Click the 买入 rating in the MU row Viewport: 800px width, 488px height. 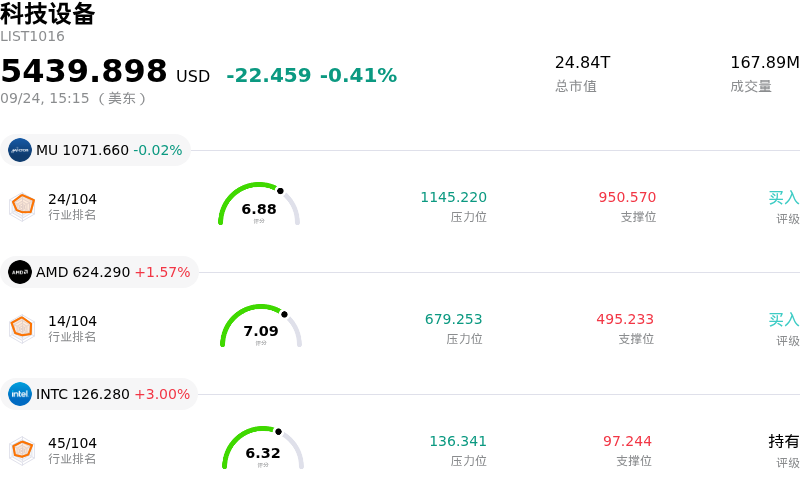784,198
